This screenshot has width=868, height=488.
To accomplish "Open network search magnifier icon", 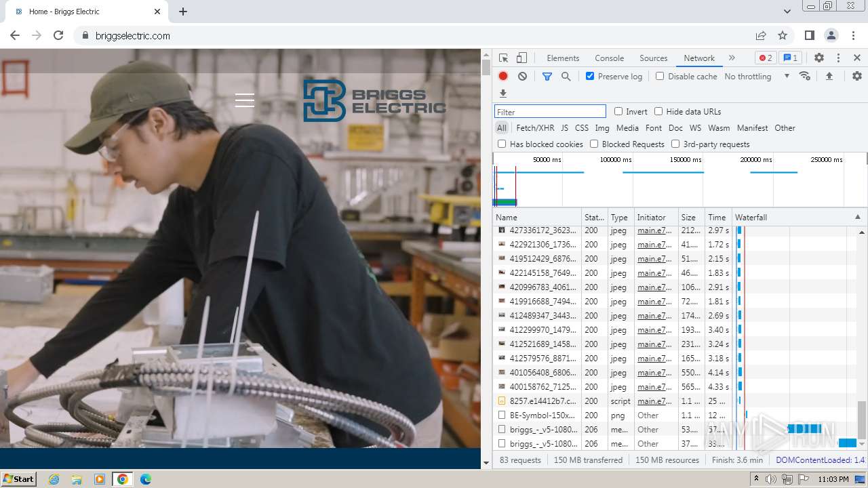I will (566, 77).
